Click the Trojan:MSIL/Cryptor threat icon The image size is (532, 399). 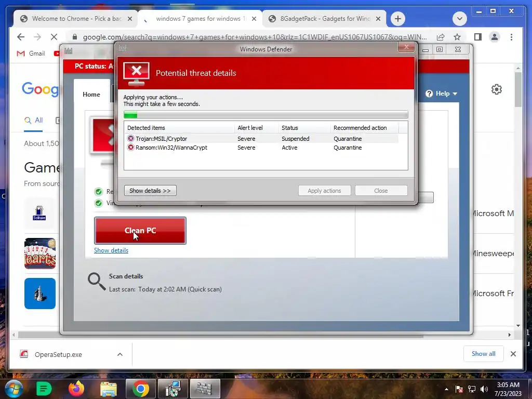(130, 138)
